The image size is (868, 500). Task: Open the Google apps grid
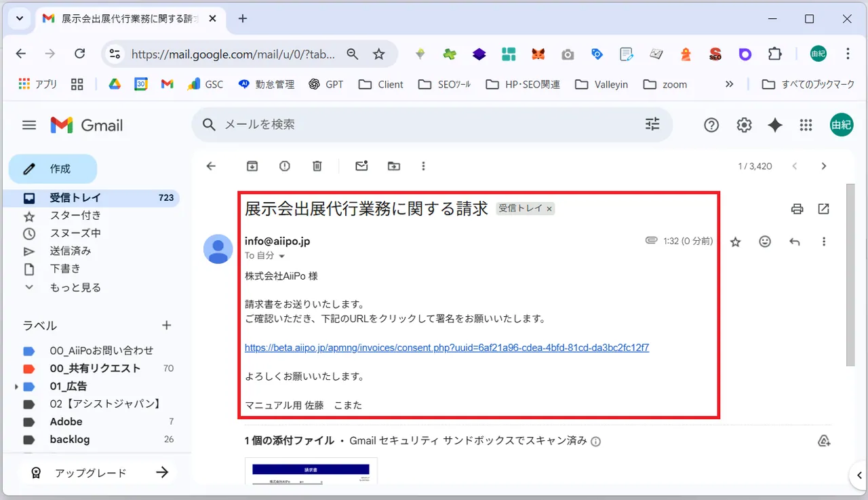[806, 125]
